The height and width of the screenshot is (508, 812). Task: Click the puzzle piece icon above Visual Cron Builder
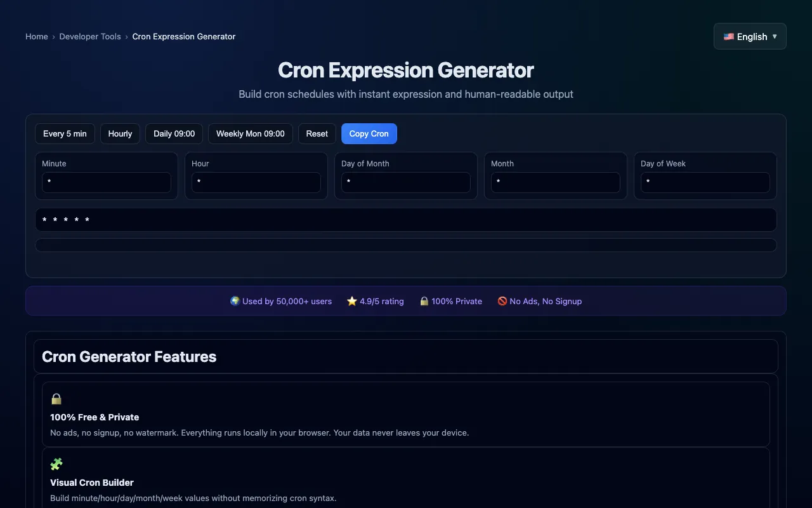point(56,464)
